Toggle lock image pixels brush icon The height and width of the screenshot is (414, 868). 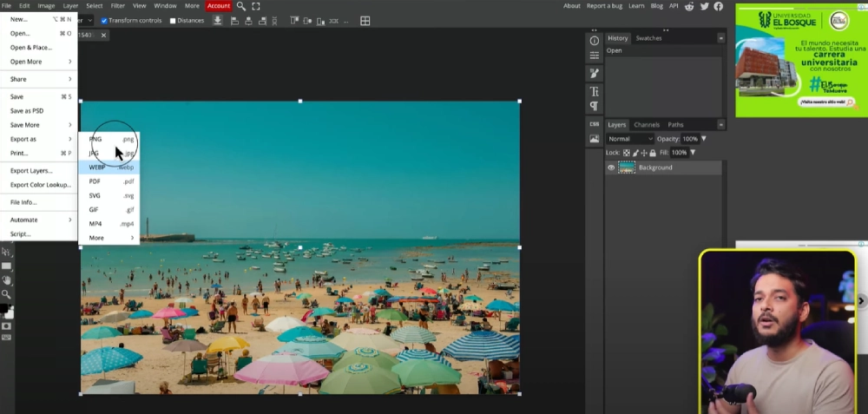pos(635,153)
